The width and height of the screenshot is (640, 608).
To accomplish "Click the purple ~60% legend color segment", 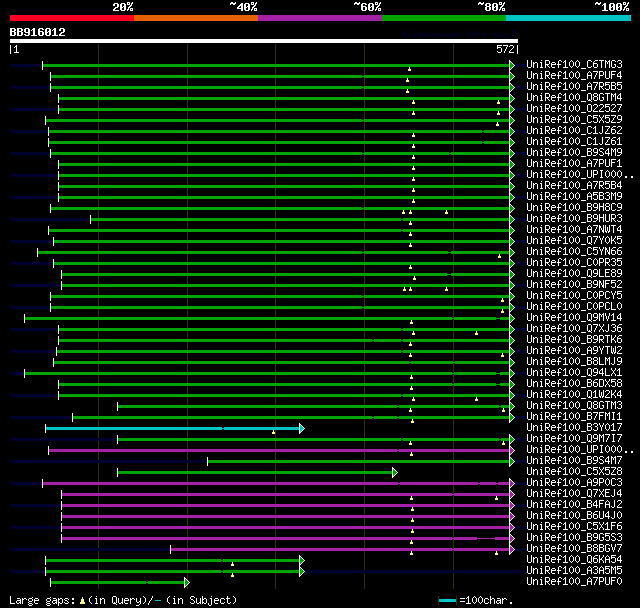I will click(320, 18).
